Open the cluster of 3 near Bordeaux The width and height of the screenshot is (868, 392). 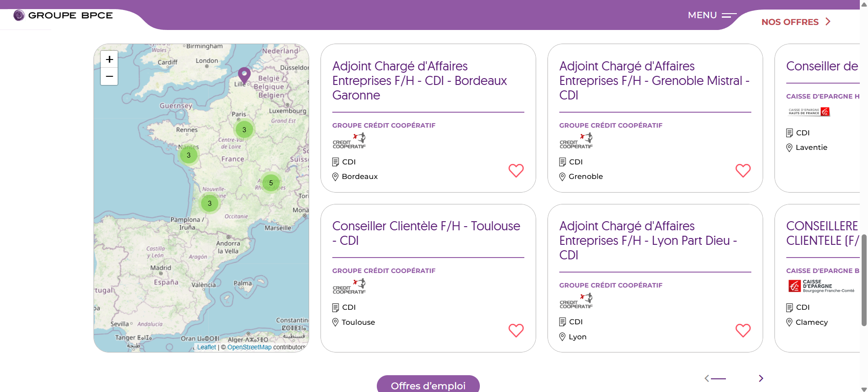(x=210, y=203)
